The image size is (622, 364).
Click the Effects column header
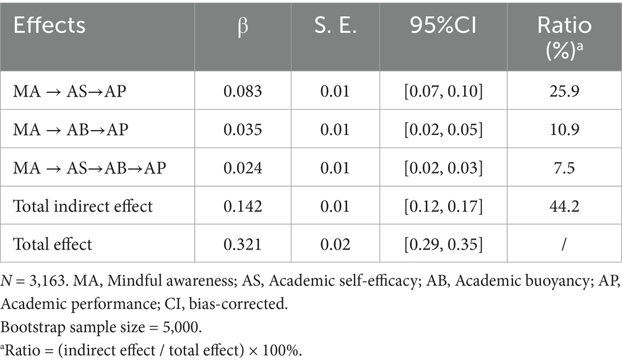pos(50,25)
